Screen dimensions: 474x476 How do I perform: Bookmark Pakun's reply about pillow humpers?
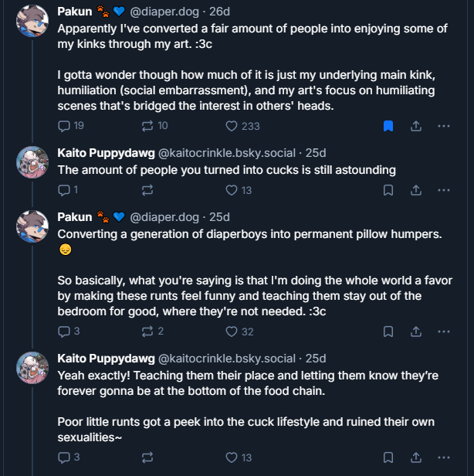[x=388, y=331]
